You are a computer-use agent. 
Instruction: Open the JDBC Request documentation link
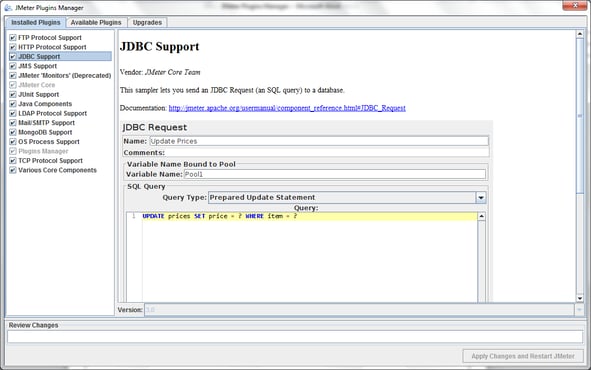pyautogui.click(x=287, y=108)
